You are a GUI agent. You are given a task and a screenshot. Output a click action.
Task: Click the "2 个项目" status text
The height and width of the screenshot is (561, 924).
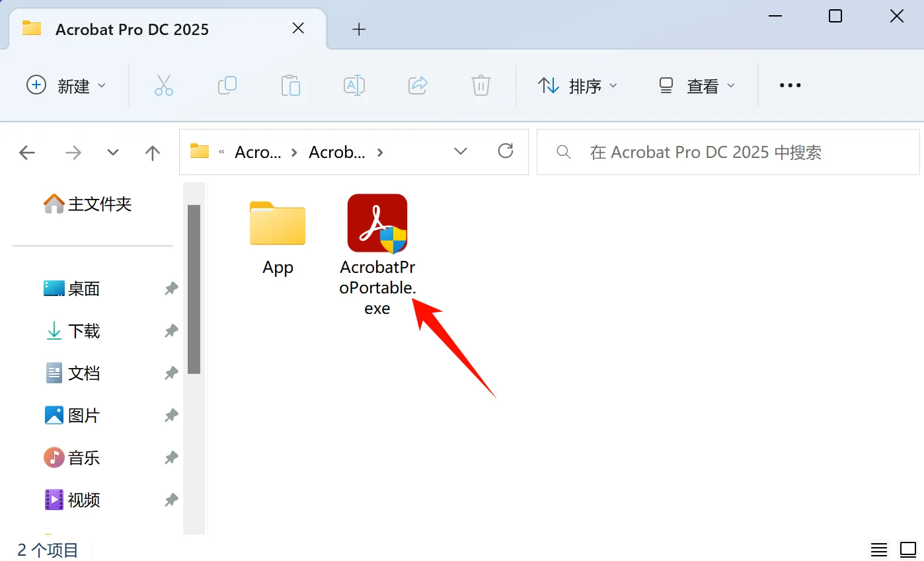tap(48, 550)
